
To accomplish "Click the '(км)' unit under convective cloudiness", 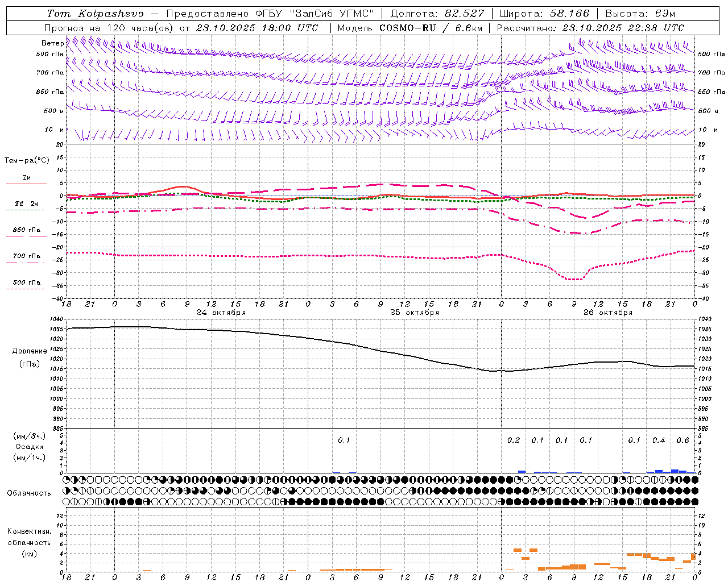I will [x=29, y=554].
